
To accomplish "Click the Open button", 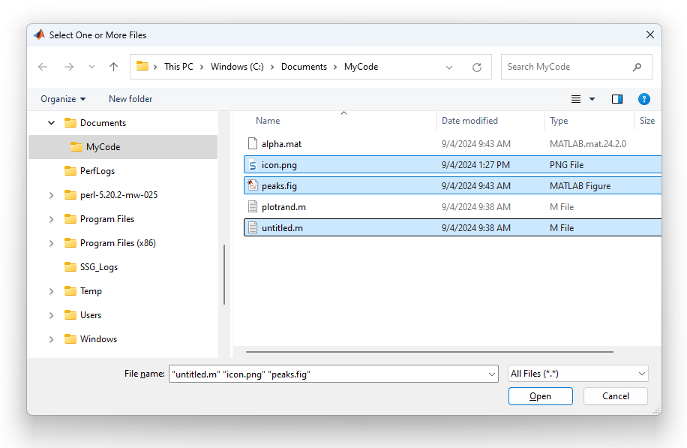I will [x=540, y=396].
